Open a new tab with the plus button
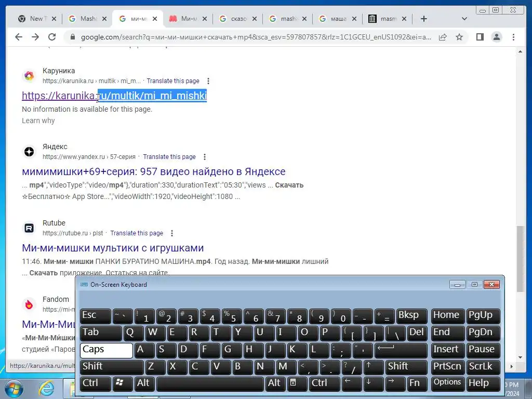The image size is (532, 399). (424, 19)
